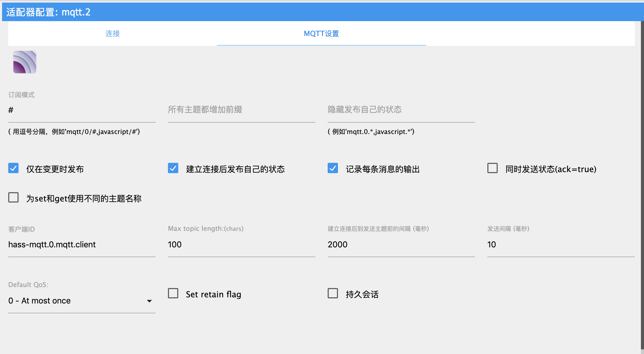Click the QoS dropdown arrow
644x354 pixels.
coord(149,301)
